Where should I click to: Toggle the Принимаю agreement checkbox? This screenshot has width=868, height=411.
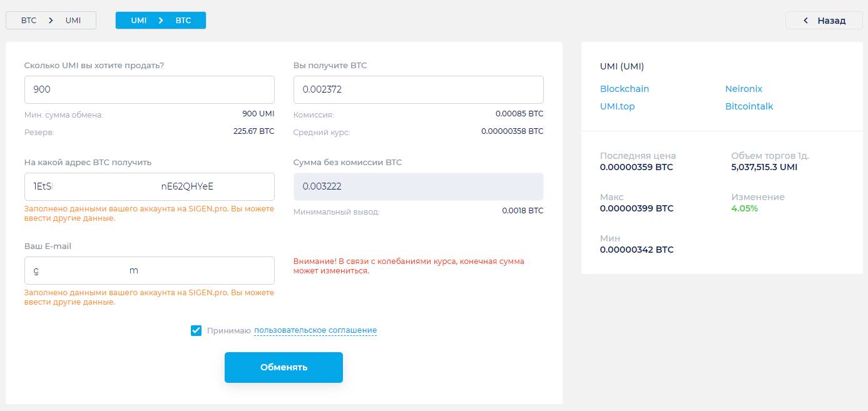[x=196, y=330]
